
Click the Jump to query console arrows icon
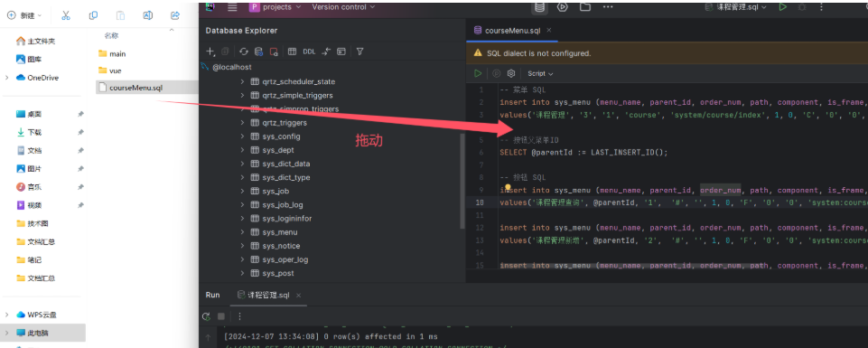click(x=326, y=52)
